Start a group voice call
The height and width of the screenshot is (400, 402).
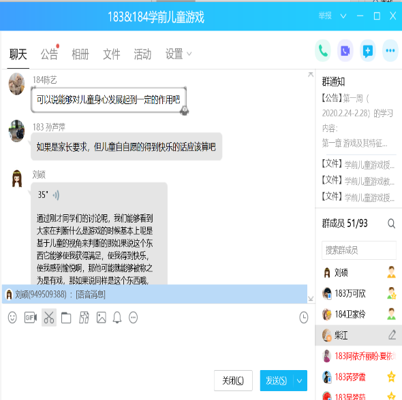click(x=323, y=51)
